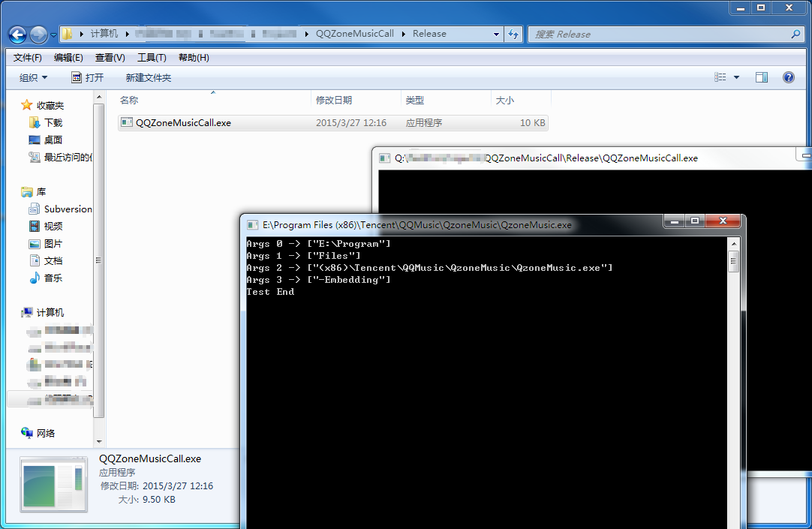
Task: Click the folder icon in the address bar
Action: 67,35
